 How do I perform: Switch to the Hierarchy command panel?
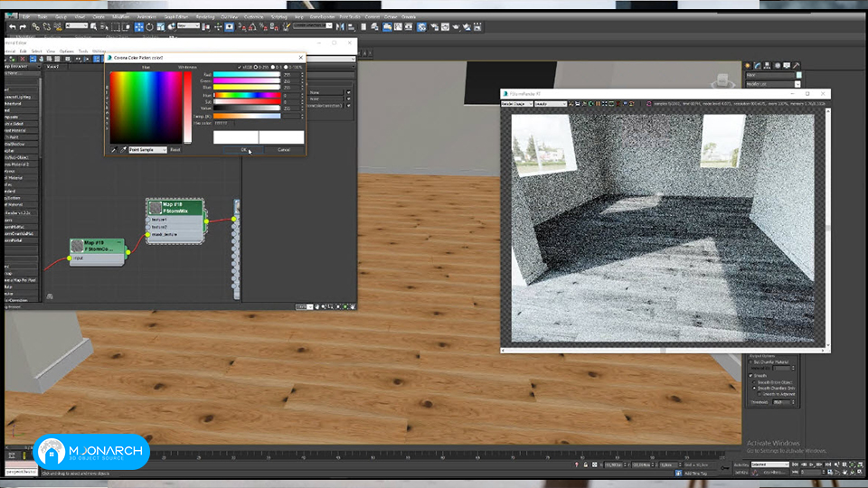coord(768,65)
